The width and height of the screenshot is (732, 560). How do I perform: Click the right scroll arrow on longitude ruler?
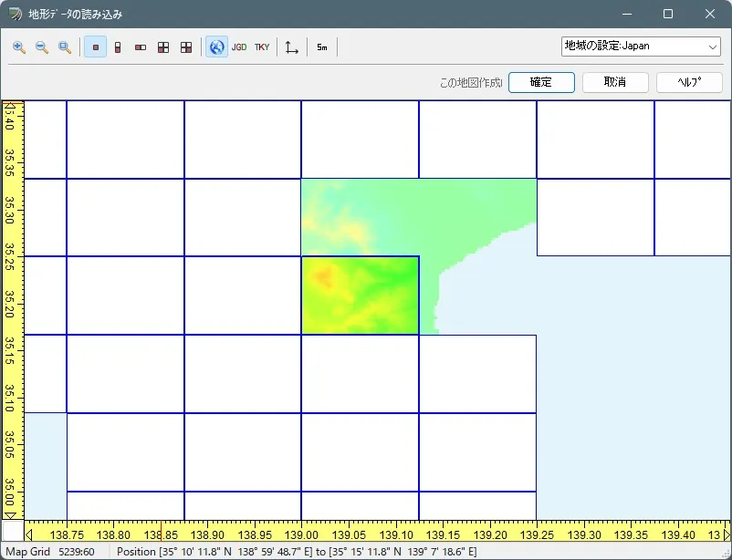click(x=727, y=534)
